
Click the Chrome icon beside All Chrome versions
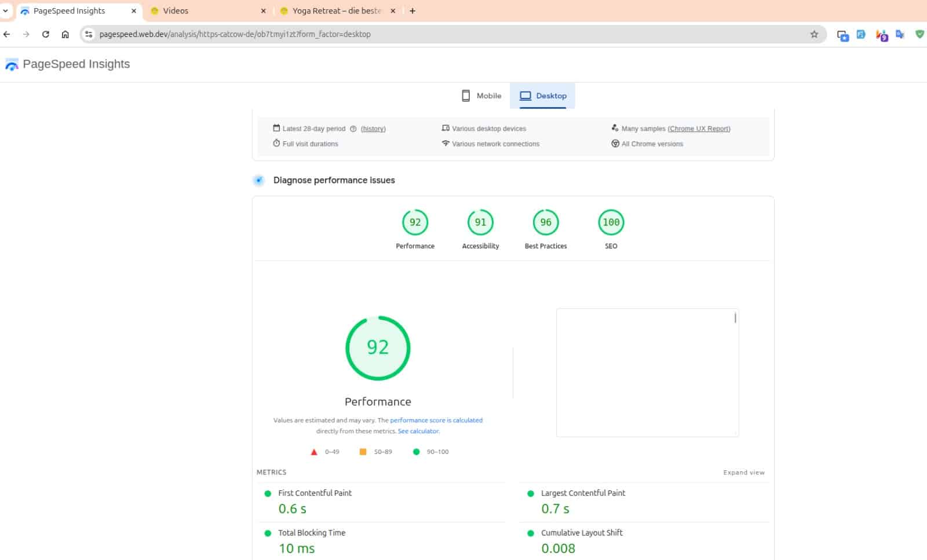pos(615,143)
